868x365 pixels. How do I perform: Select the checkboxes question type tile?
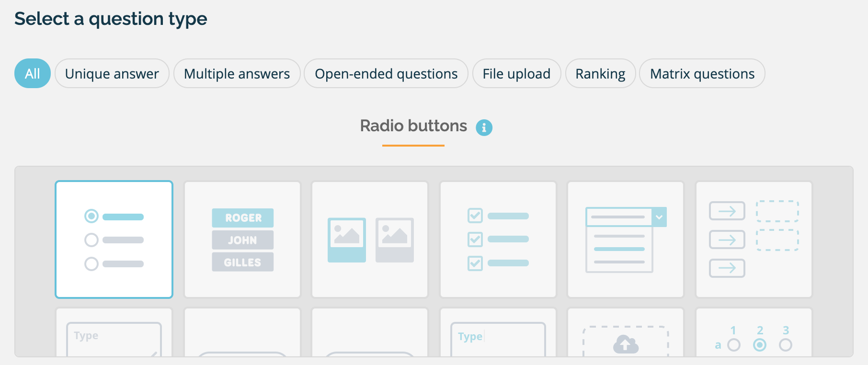click(x=498, y=240)
